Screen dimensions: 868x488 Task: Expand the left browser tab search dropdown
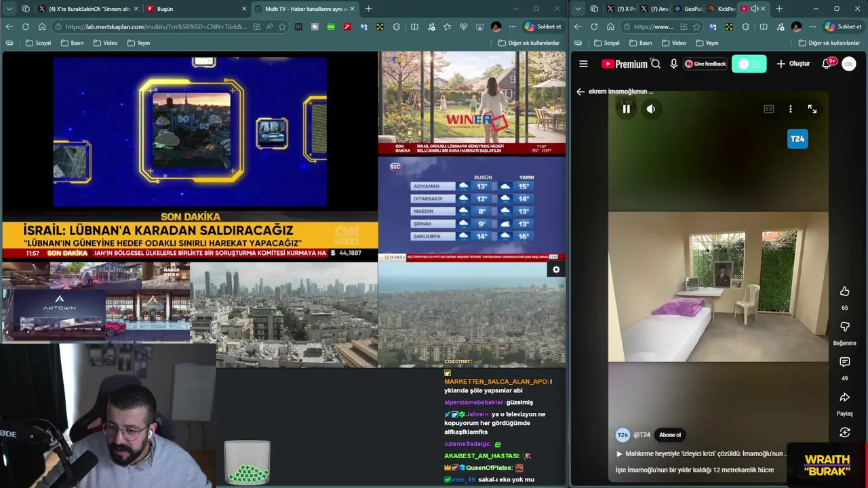pyautogui.click(x=9, y=9)
